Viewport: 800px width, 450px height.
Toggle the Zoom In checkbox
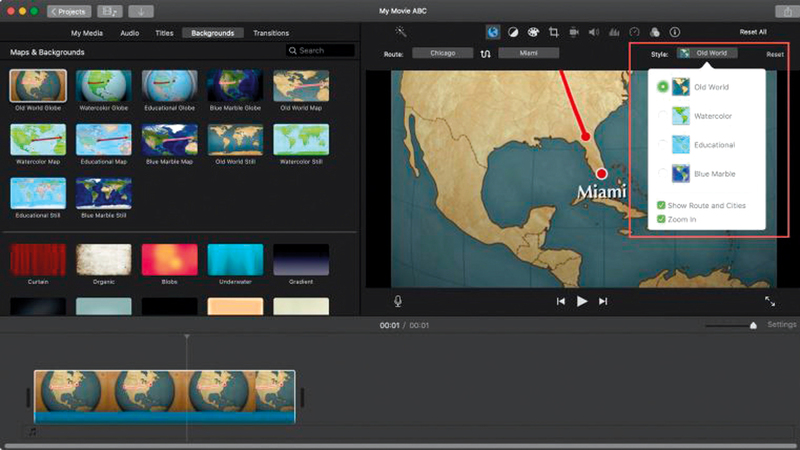coord(661,218)
